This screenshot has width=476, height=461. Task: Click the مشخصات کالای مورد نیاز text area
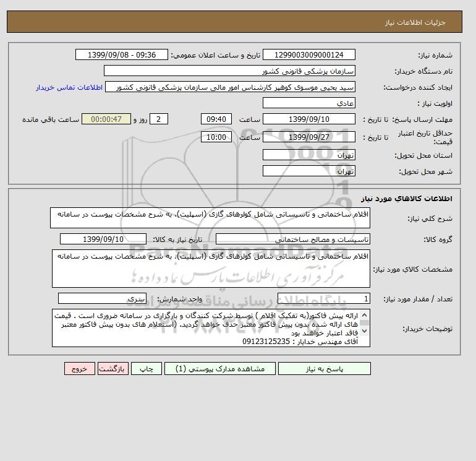click(211, 269)
